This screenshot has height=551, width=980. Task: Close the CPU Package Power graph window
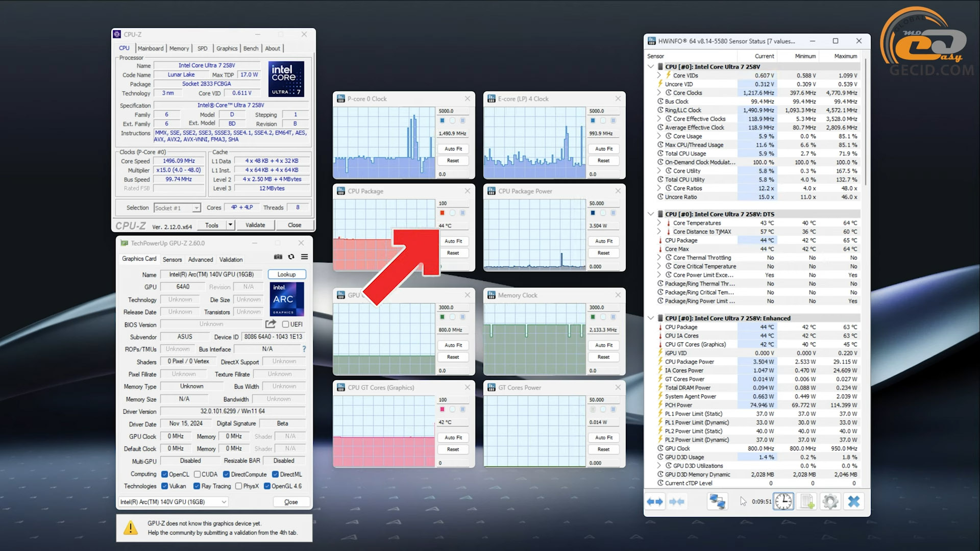[x=618, y=191]
